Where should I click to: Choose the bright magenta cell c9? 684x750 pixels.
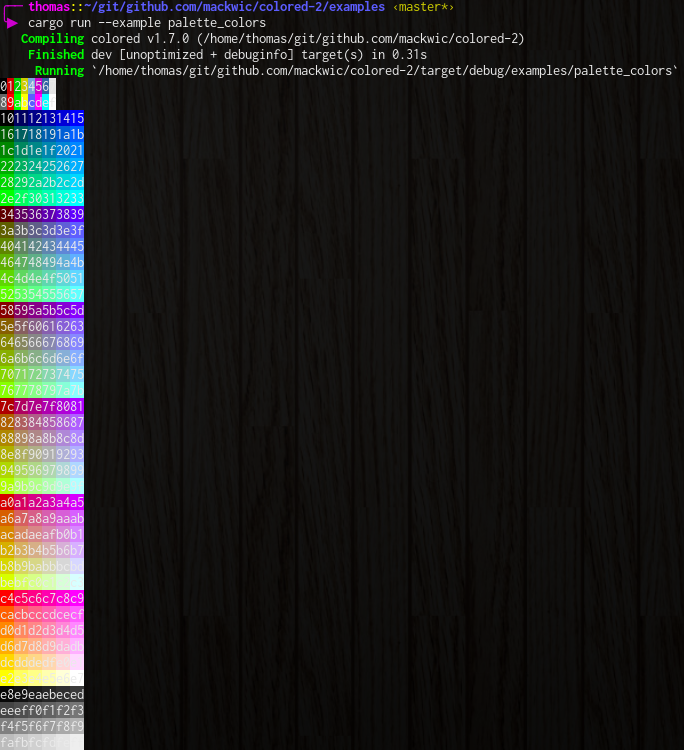(x=77, y=598)
